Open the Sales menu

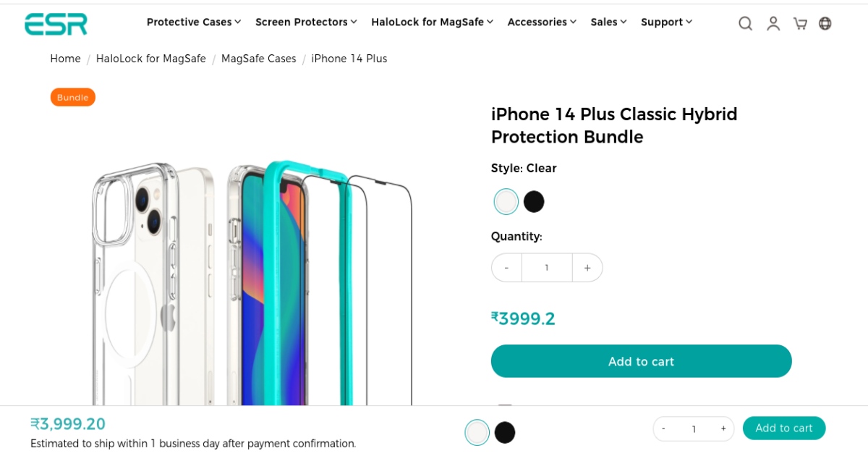[x=608, y=22]
